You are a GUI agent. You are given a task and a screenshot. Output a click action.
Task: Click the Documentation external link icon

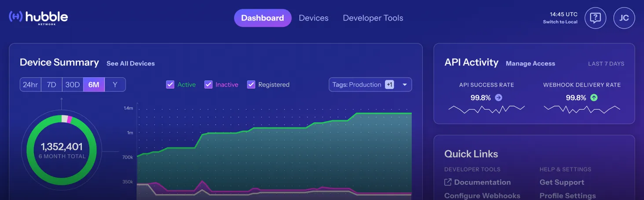click(x=448, y=182)
